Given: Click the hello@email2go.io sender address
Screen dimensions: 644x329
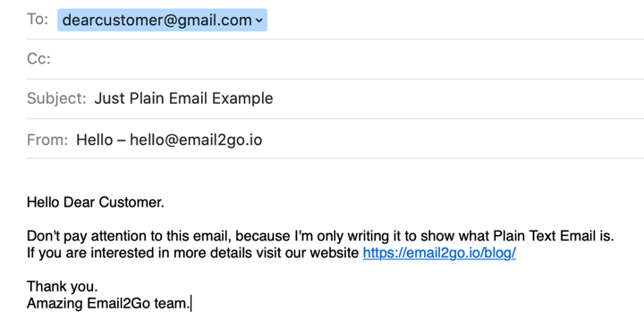Looking at the screenshot, I should click(196, 139).
